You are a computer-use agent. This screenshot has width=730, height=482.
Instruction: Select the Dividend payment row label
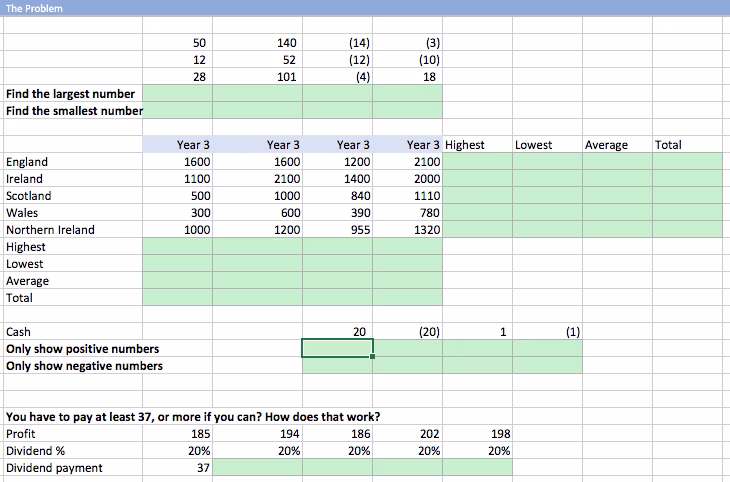click(x=73, y=468)
